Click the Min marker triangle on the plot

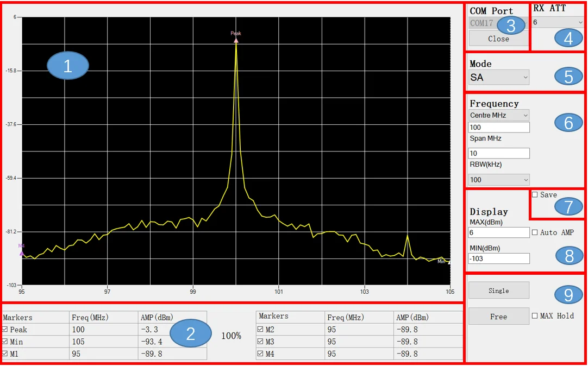(x=449, y=262)
